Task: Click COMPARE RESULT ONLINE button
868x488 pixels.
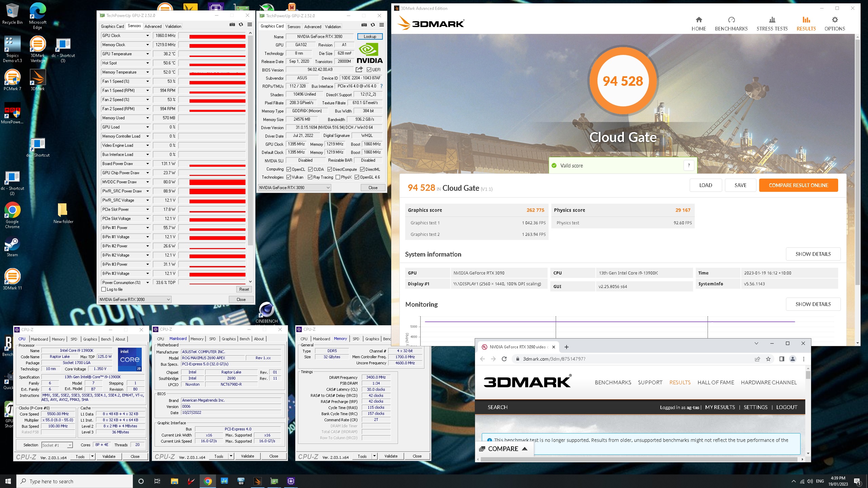Action: 798,185
